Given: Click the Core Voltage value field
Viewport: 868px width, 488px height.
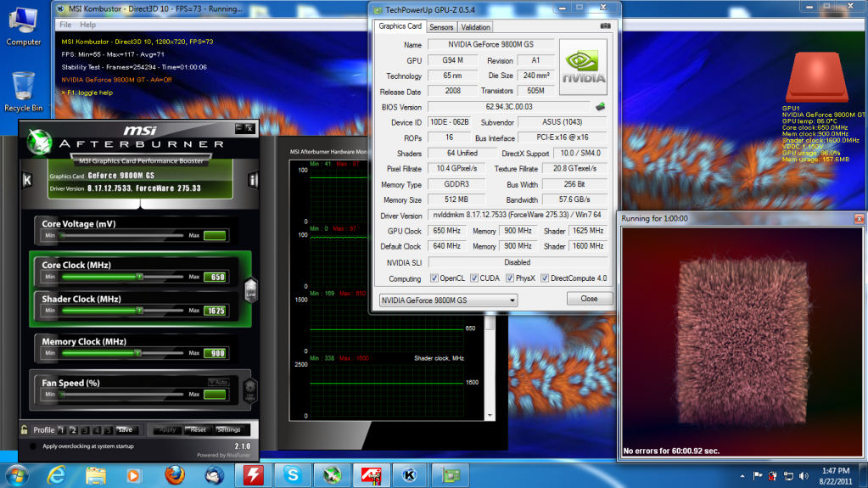Looking at the screenshot, I should coord(215,235).
